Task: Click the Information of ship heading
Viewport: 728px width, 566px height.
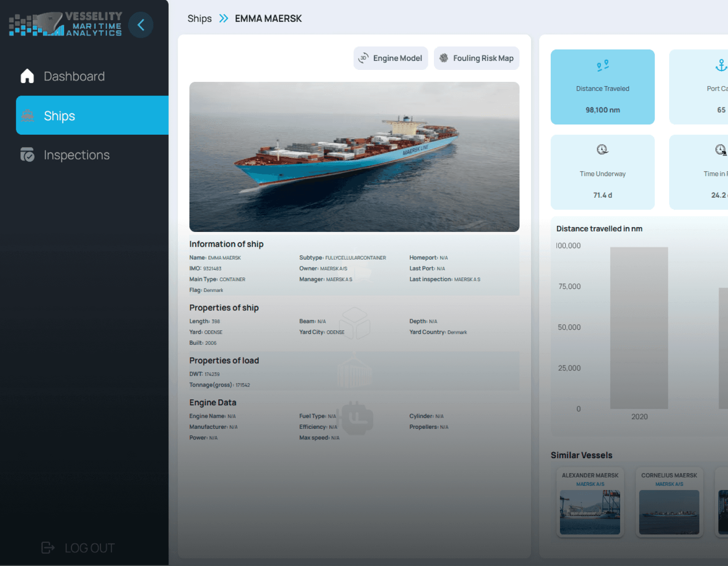Action: click(x=226, y=244)
